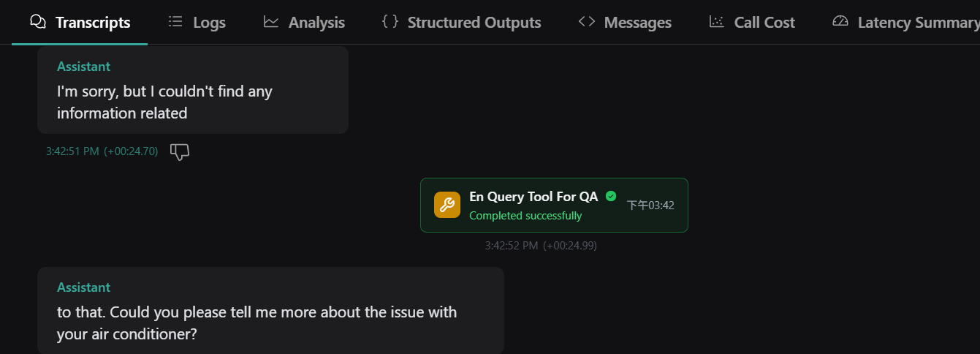Switch to the Logs tab

point(209,23)
